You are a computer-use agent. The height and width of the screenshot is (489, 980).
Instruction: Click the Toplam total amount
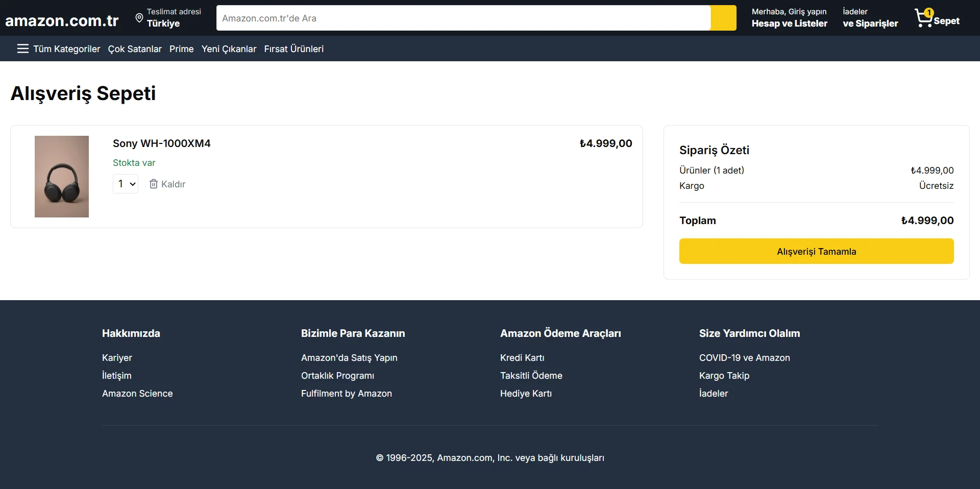click(927, 221)
